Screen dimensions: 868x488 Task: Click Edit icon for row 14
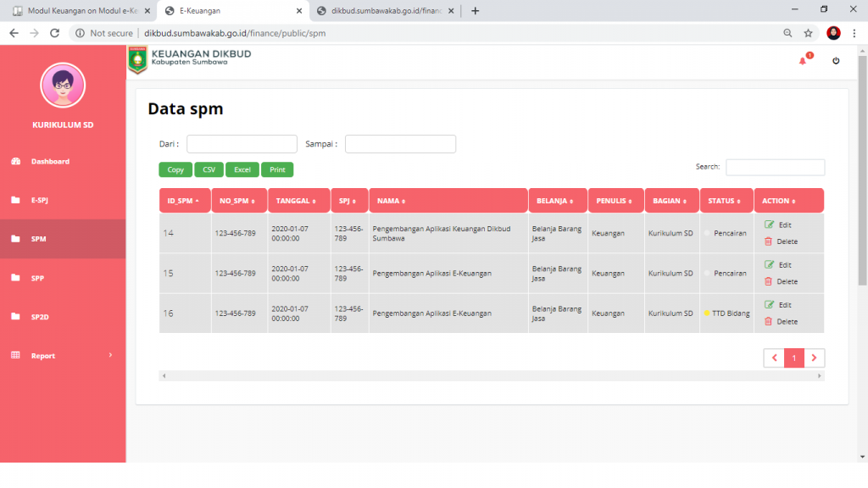point(769,225)
